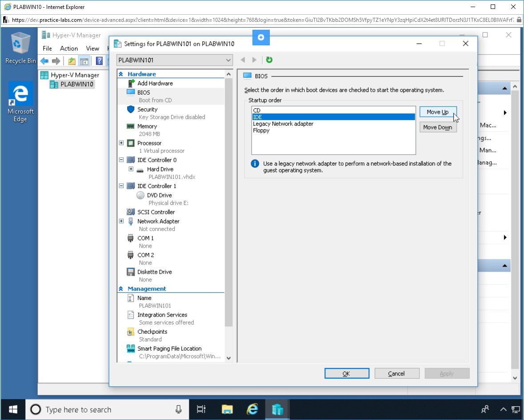Select Floppy in startup order list

(333, 130)
